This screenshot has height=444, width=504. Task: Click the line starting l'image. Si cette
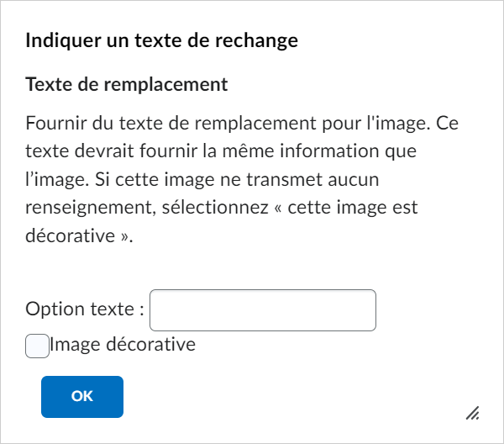coord(202,179)
